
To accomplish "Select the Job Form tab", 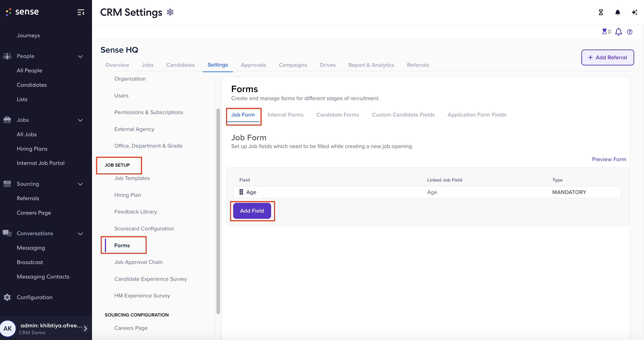I will point(243,115).
